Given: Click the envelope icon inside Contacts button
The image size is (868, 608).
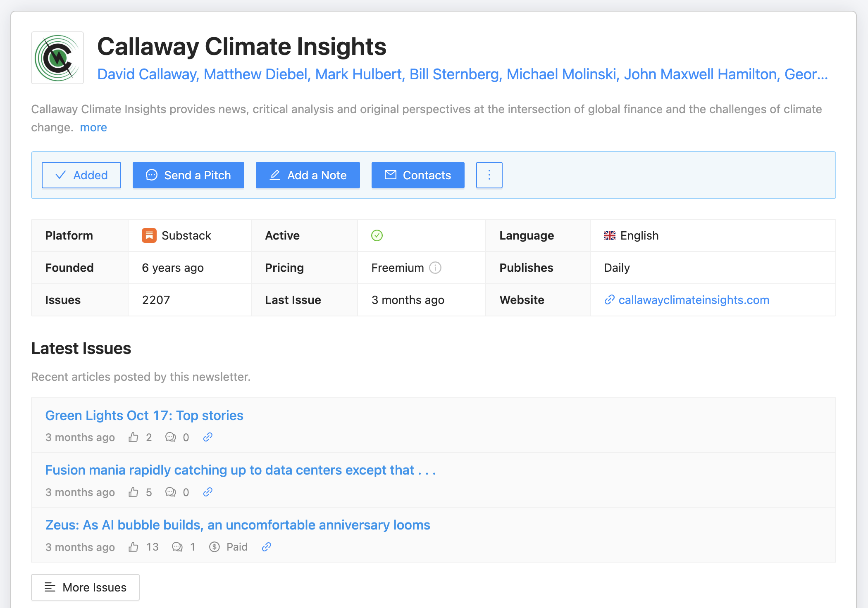Looking at the screenshot, I should click(390, 175).
